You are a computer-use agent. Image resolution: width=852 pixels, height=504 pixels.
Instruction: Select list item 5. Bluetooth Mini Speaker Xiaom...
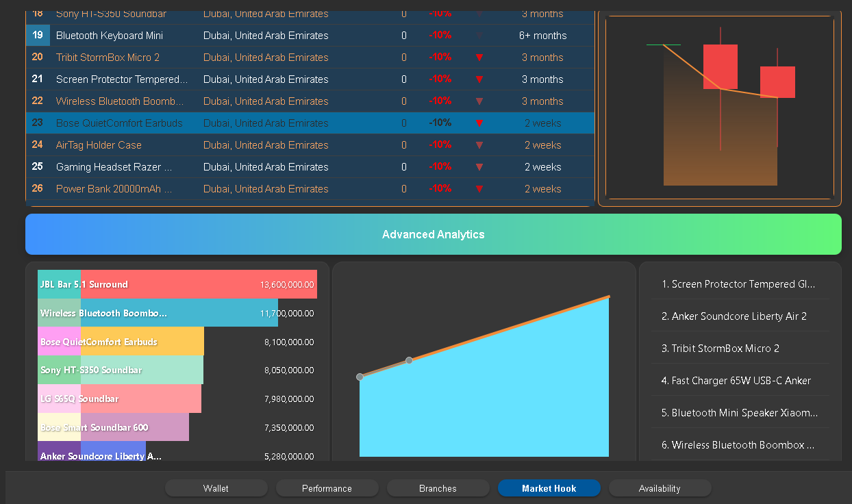pos(740,413)
